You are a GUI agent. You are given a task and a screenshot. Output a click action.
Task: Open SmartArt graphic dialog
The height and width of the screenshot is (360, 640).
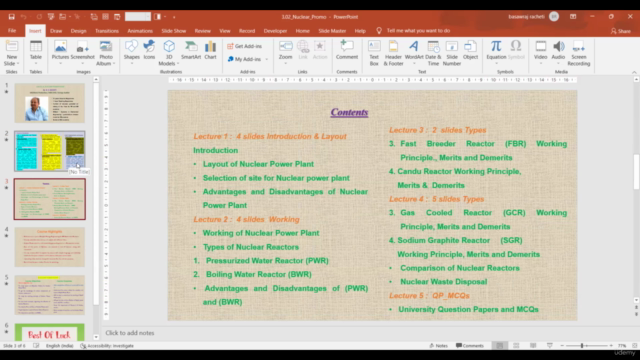tap(191, 50)
